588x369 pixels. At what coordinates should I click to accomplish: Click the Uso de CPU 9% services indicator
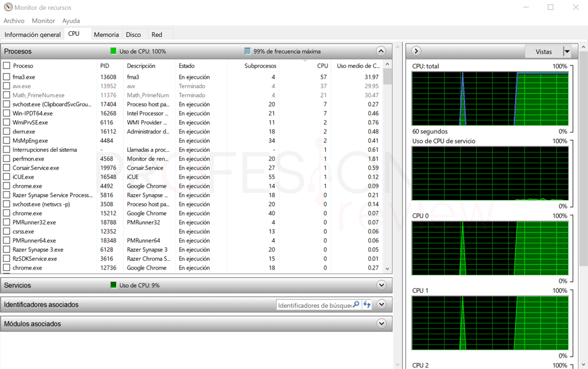[x=113, y=285]
